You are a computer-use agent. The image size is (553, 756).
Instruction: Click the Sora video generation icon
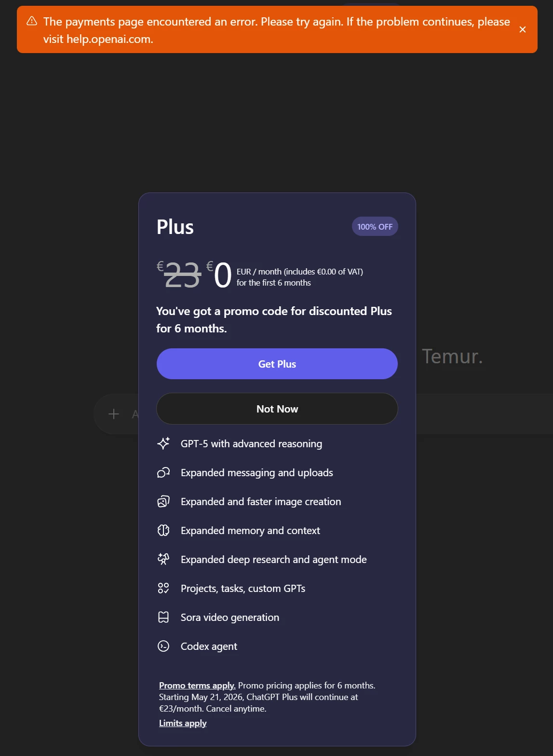163,617
